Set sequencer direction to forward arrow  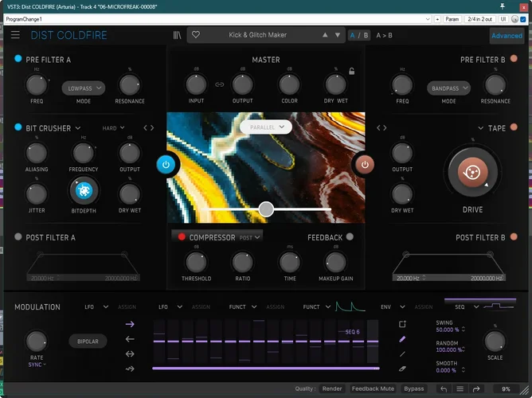(131, 324)
